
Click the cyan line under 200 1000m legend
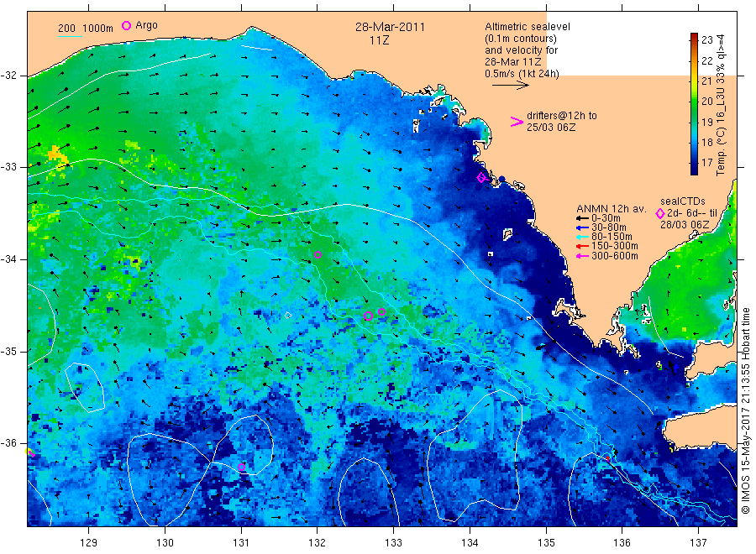tap(70, 36)
